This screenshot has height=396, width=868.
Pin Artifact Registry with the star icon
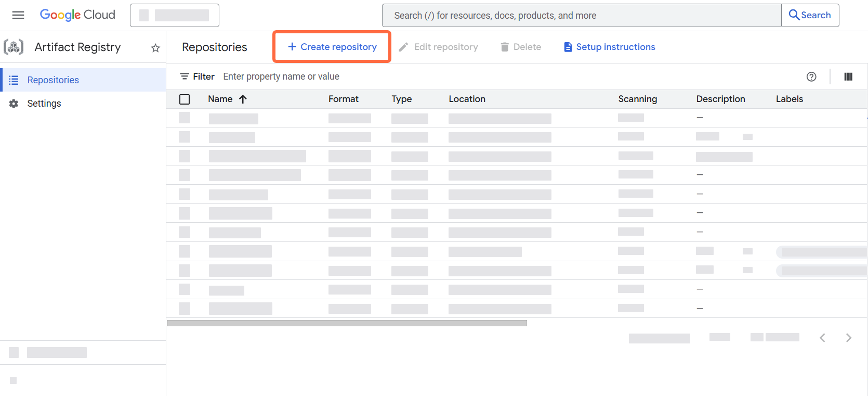click(155, 48)
